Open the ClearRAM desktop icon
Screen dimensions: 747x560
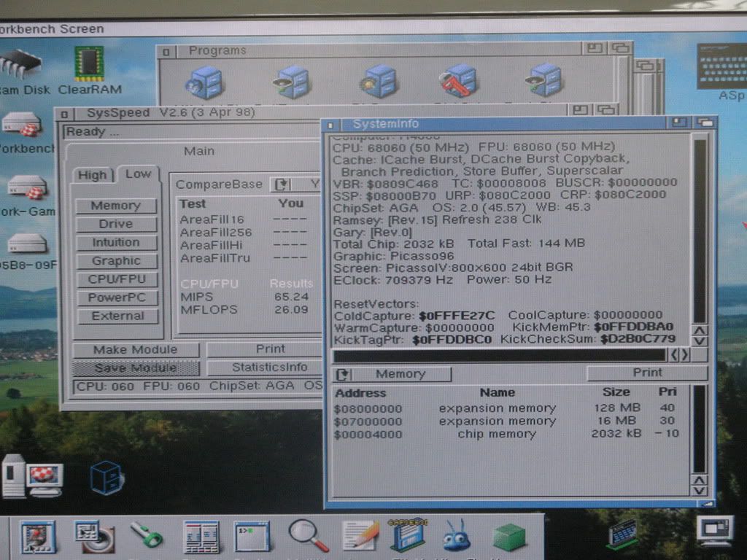pos(89,66)
